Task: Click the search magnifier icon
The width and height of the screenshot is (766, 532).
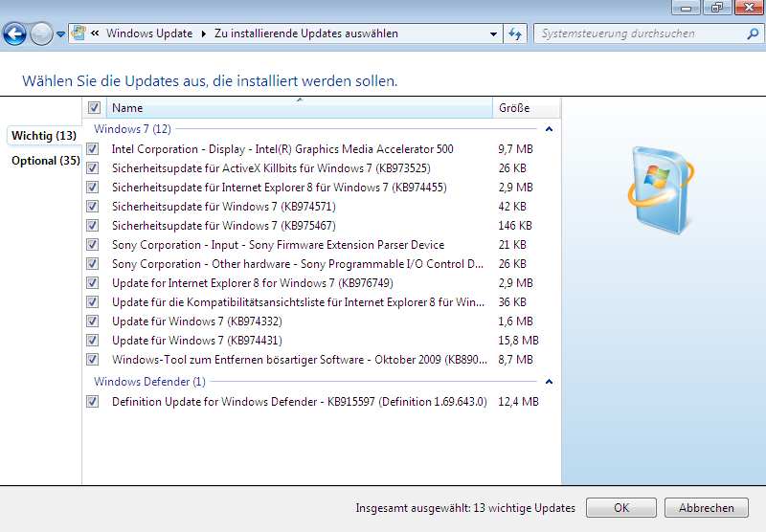Action: click(x=753, y=33)
